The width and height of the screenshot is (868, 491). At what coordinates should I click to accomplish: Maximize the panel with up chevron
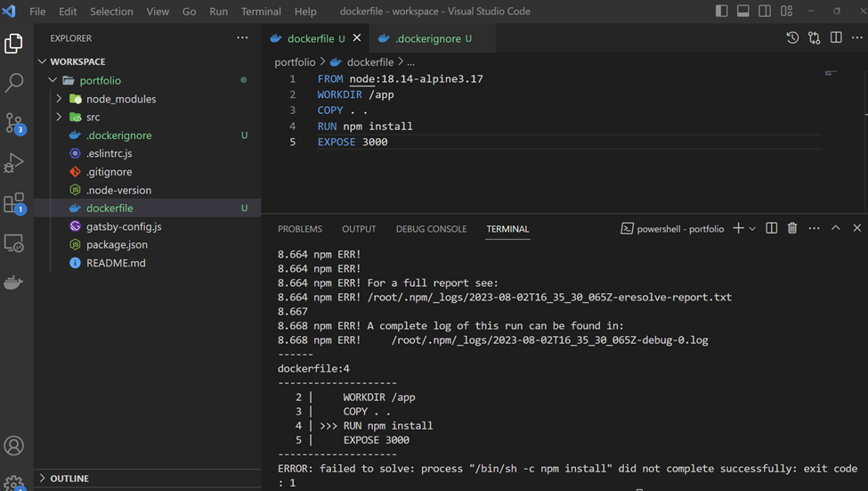click(835, 228)
